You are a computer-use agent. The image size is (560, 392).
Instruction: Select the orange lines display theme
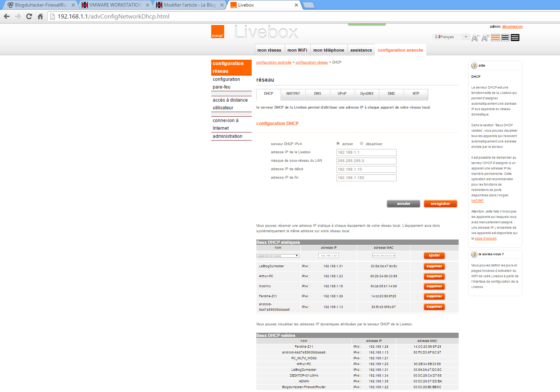[496, 37]
